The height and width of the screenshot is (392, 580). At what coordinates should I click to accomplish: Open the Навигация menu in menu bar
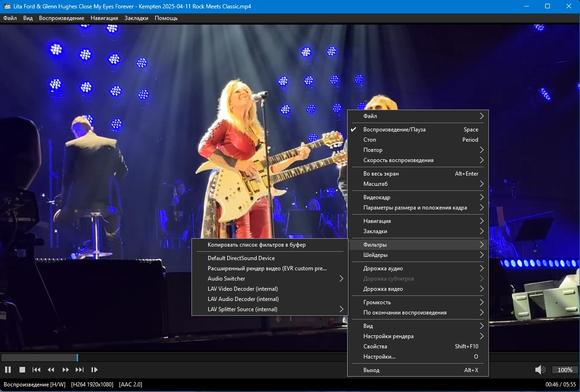coord(104,18)
